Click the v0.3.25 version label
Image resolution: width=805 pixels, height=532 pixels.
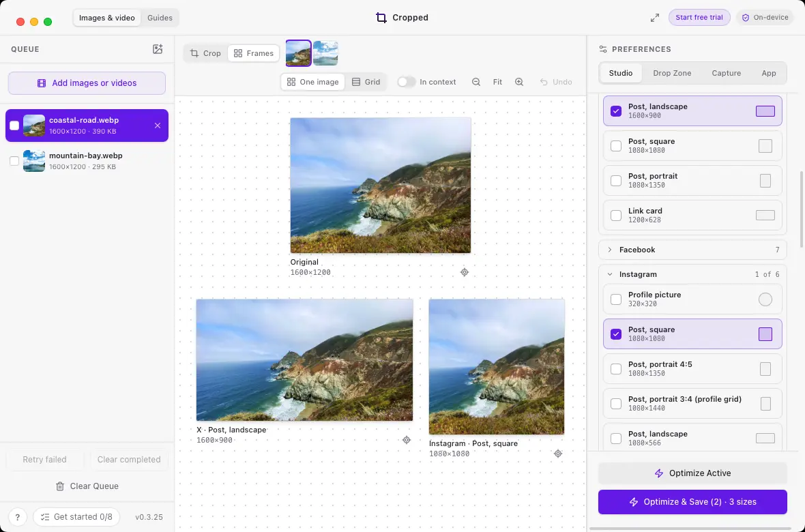pyautogui.click(x=149, y=517)
